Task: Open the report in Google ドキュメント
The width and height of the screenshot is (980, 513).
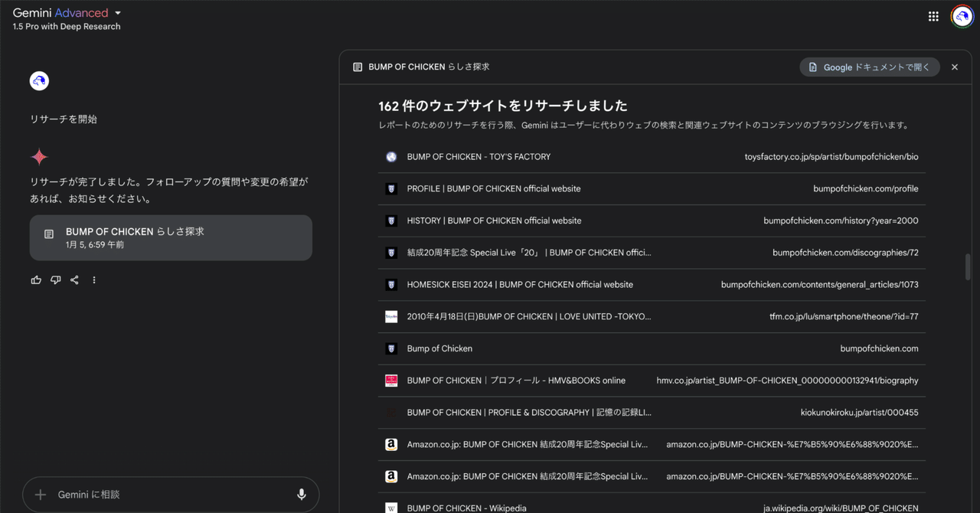Action: pyautogui.click(x=869, y=67)
